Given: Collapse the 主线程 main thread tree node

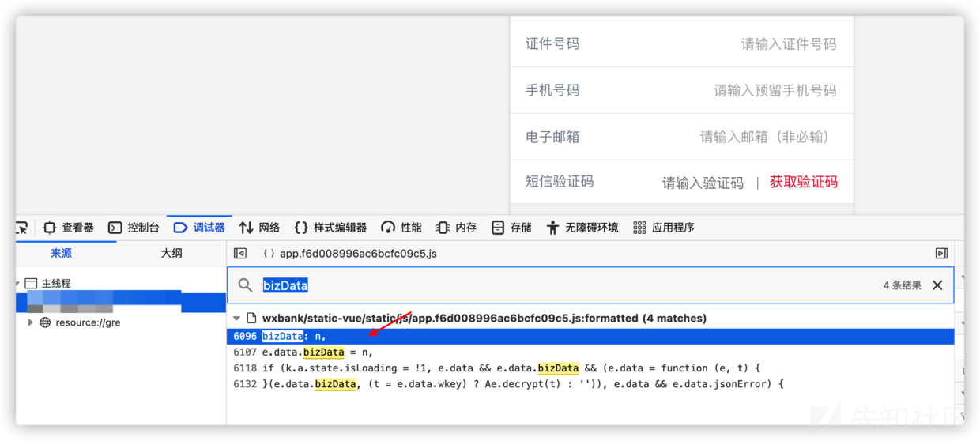Looking at the screenshot, I should [17, 283].
